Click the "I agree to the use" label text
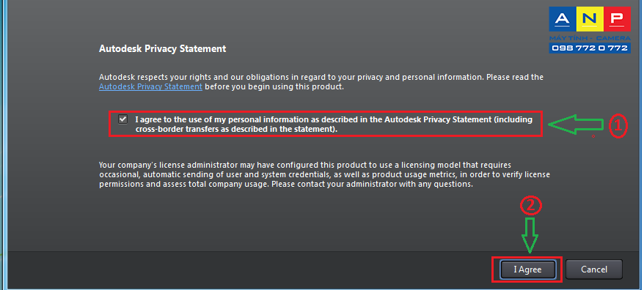Viewport: 644px width, 290px height. pos(334,124)
